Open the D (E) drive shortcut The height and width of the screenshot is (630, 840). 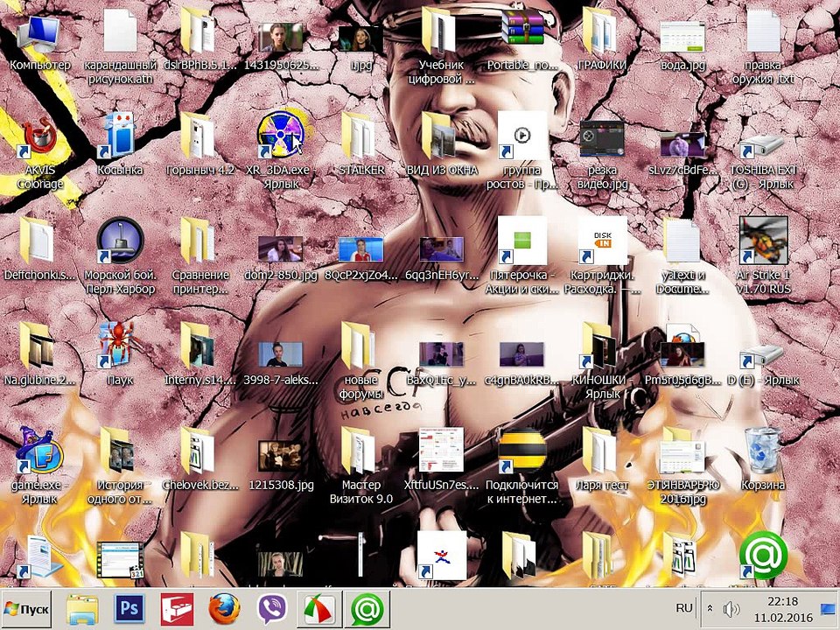(x=763, y=354)
